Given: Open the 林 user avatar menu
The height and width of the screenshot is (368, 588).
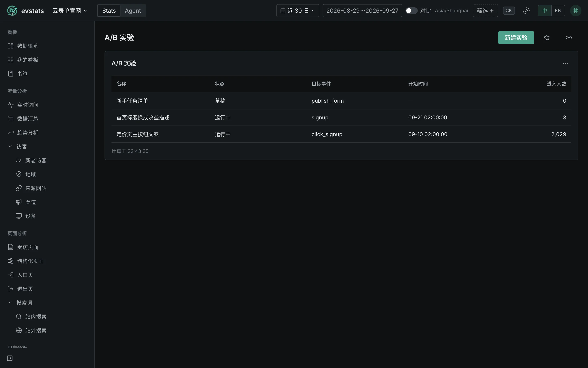Looking at the screenshot, I should coord(576,11).
